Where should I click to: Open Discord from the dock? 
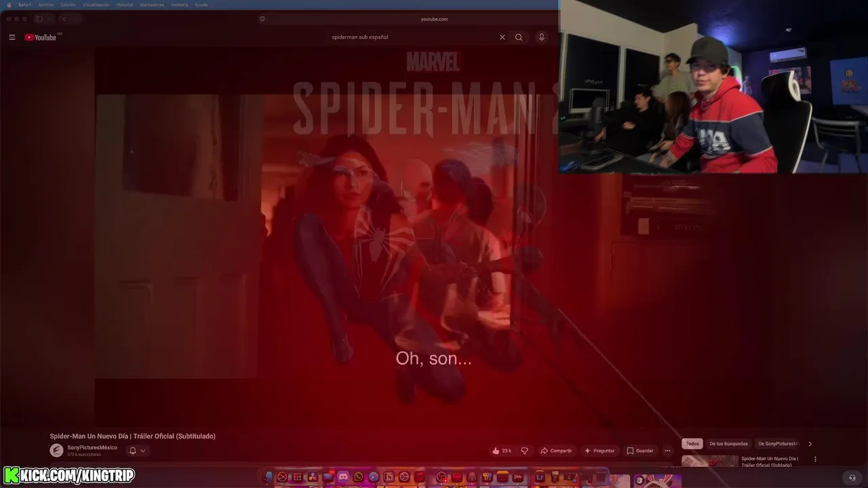pyautogui.click(x=343, y=477)
